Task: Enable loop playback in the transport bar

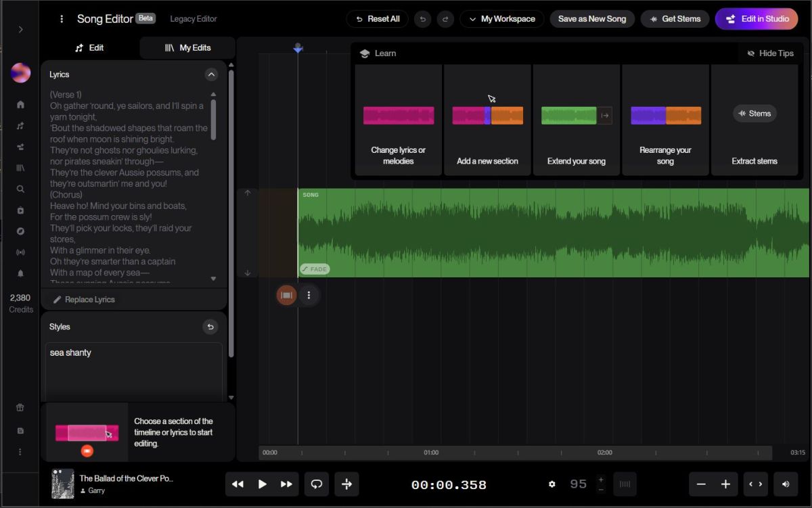Action: 316,484
